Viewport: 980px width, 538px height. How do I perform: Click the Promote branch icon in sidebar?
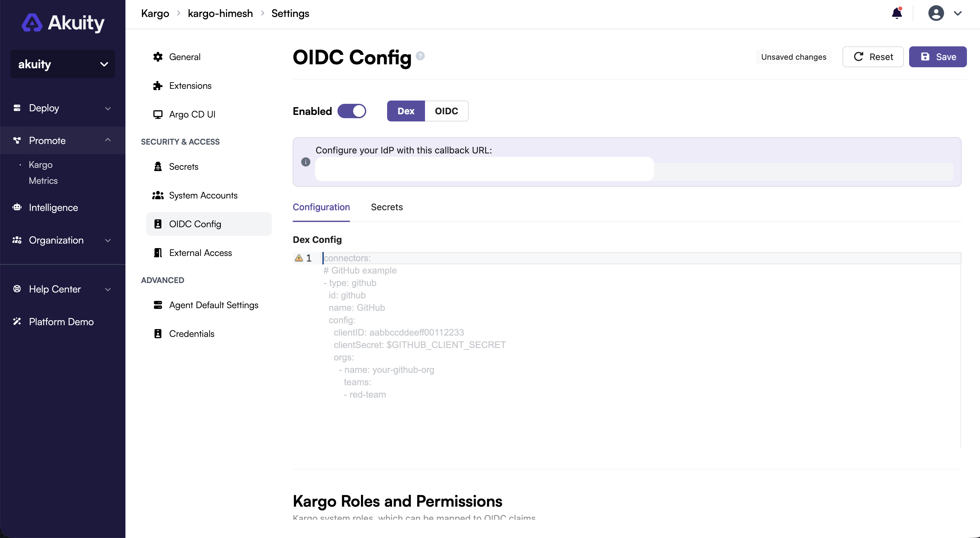click(x=17, y=141)
